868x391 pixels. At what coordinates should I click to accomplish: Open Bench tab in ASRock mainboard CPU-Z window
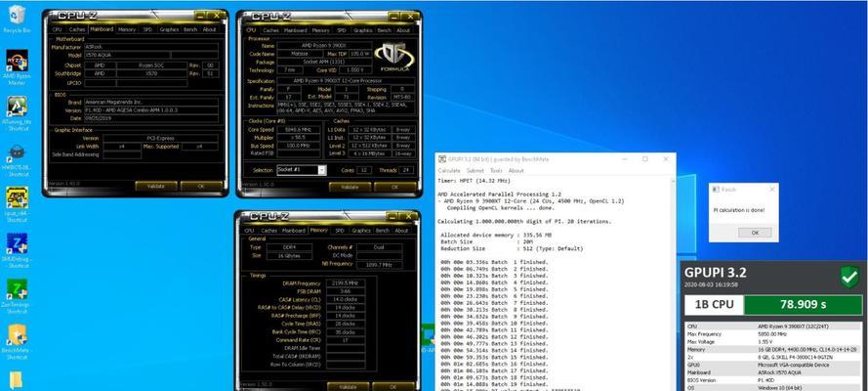190,29
